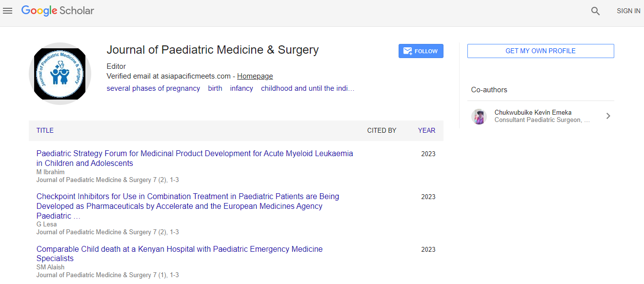This screenshot has width=644, height=284.
Task: Open Chukwubuike Kevin Emeka avatar photo
Action: 479,116
